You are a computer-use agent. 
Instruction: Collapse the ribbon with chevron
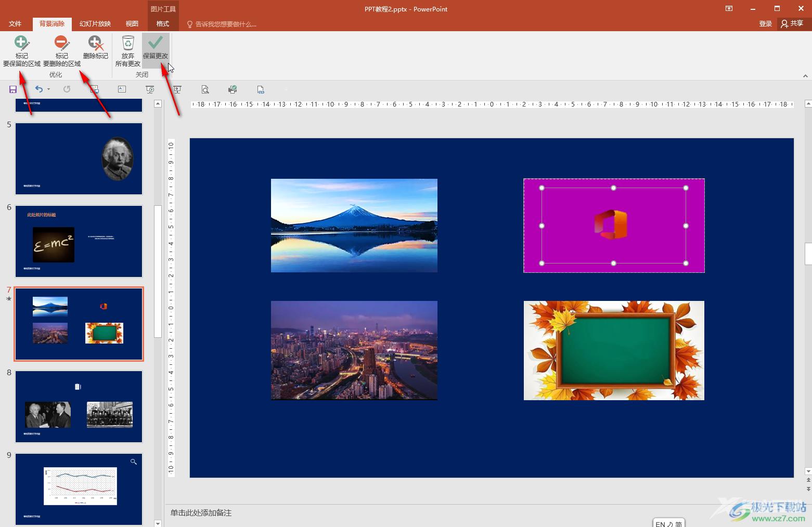point(805,76)
